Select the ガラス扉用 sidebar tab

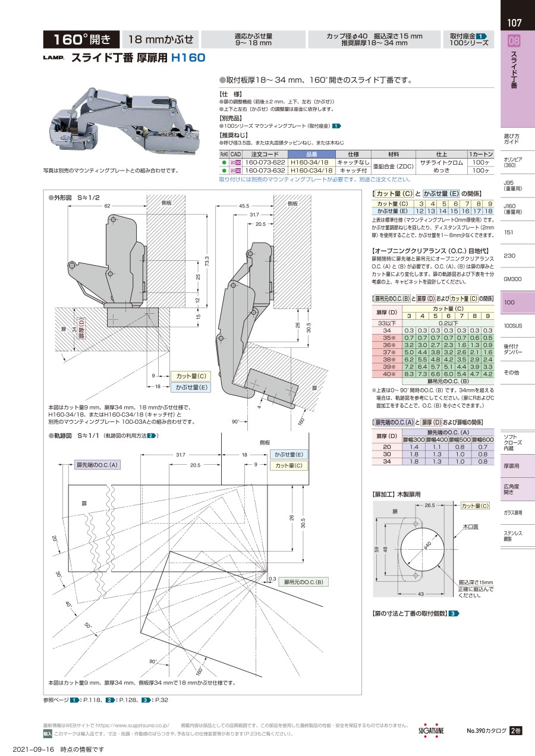513,512
